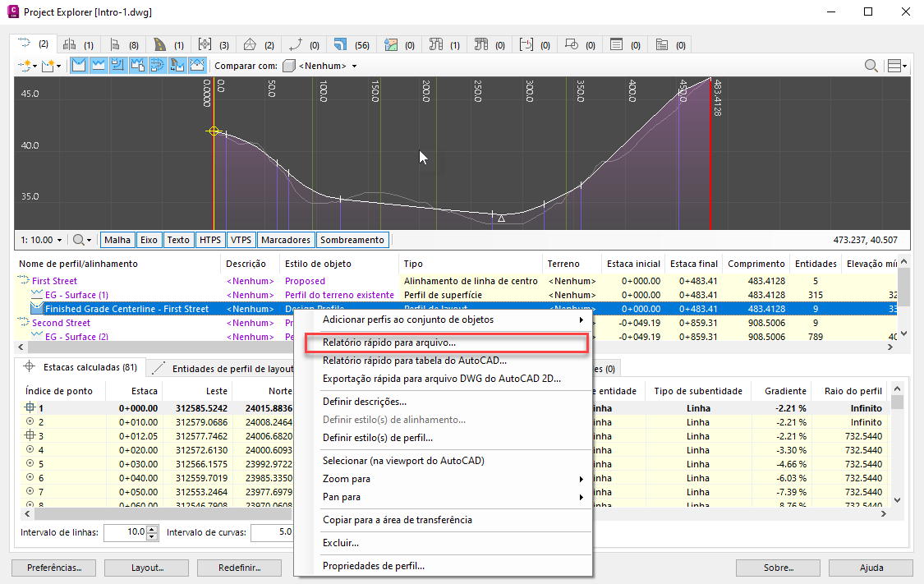The height and width of the screenshot is (584, 924).
Task: Toggle the Marcadores display button
Action: coord(285,240)
